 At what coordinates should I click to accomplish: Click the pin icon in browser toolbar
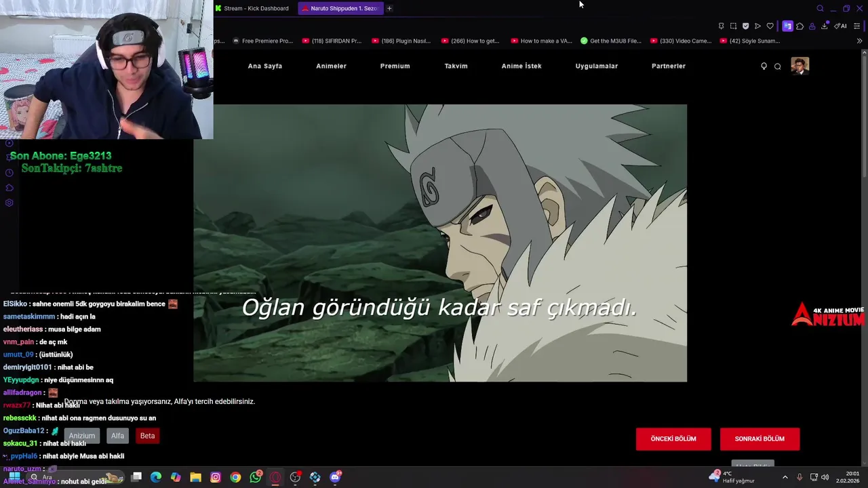(x=721, y=26)
